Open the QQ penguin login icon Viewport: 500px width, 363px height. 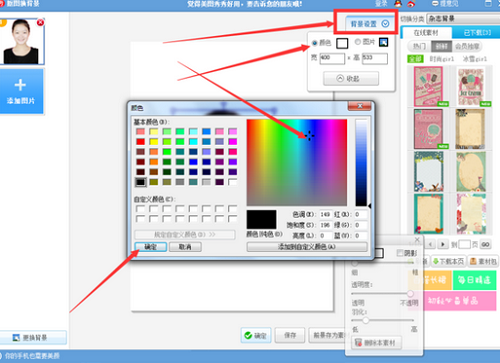pos(398,4)
